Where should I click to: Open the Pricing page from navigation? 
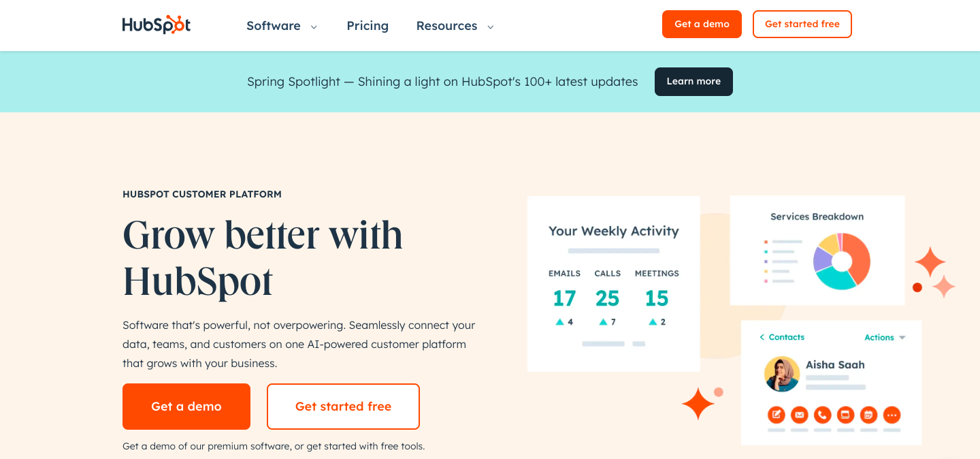[367, 26]
